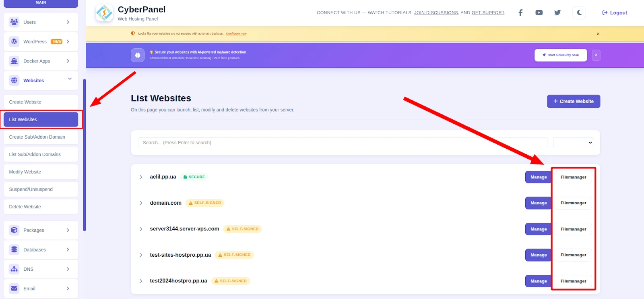
Task: Open Modify Website menu item
Action: coord(41,172)
